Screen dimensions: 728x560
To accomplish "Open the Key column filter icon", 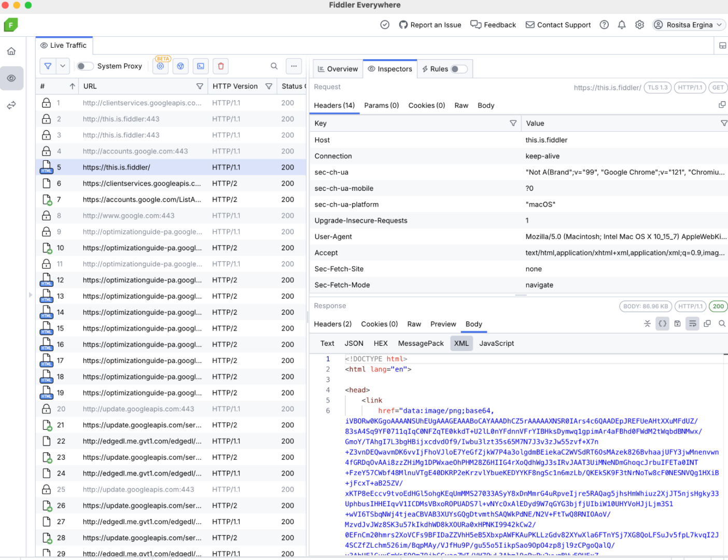I will pos(513,123).
